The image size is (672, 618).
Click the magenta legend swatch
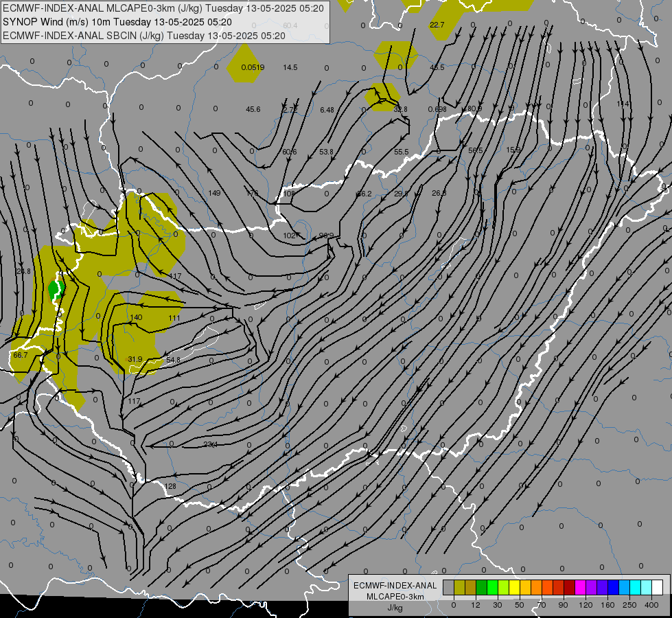click(x=581, y=587)
